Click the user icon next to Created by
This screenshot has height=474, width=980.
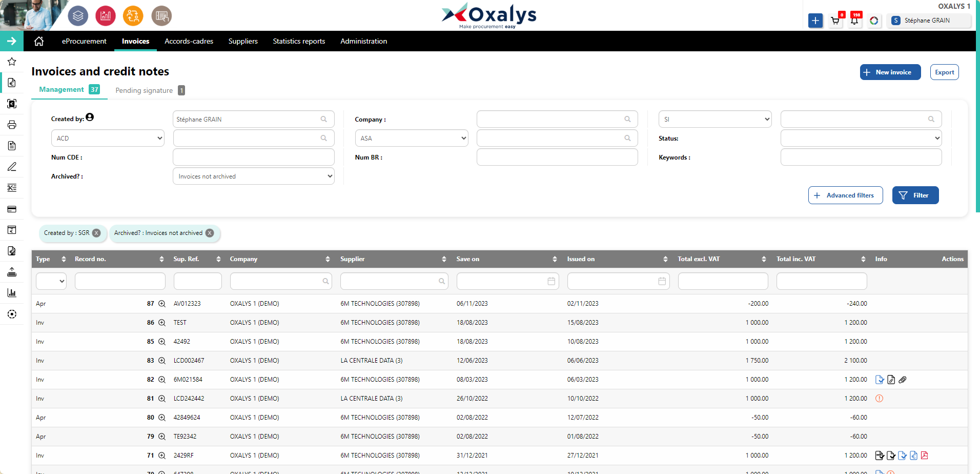[90, 117]
